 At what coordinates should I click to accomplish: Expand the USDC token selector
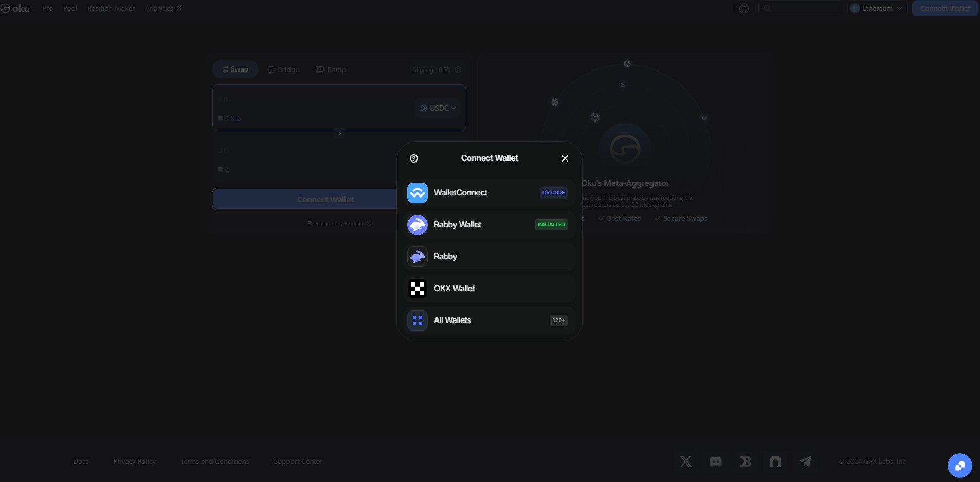pos(438,108)
